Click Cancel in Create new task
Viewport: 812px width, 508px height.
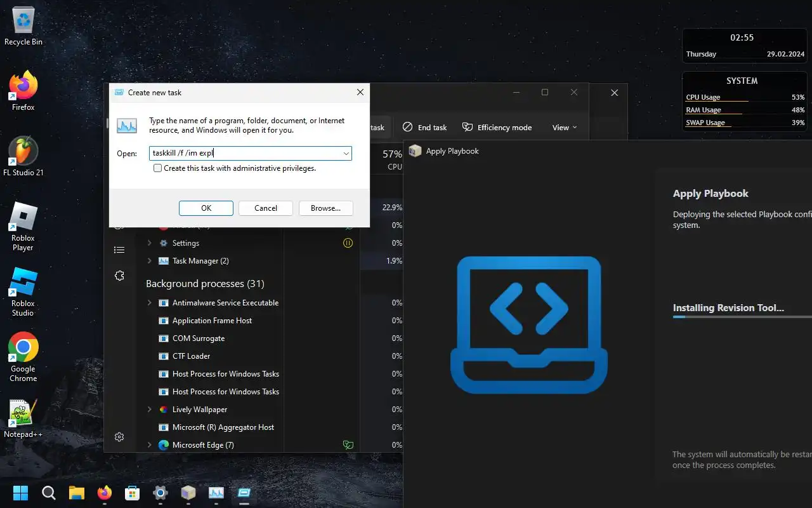tap(266, 208)
